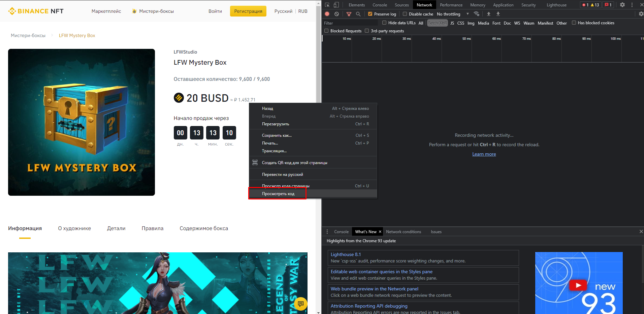This screenshot has height=314, width=644.
Task: Open the No throttling dropdown
Action: [453, 14]
